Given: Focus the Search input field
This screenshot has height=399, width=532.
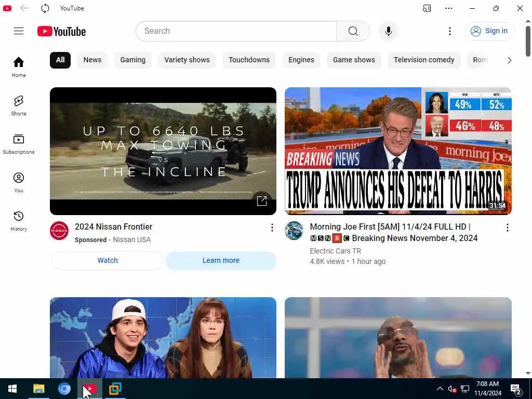Looking at the screenshot, I should (236, 31).
